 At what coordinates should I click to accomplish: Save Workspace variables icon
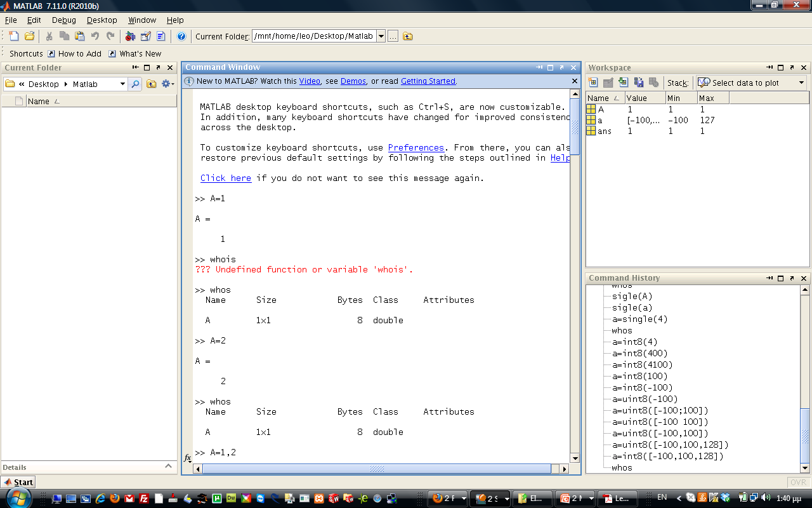tap(639, 83)
